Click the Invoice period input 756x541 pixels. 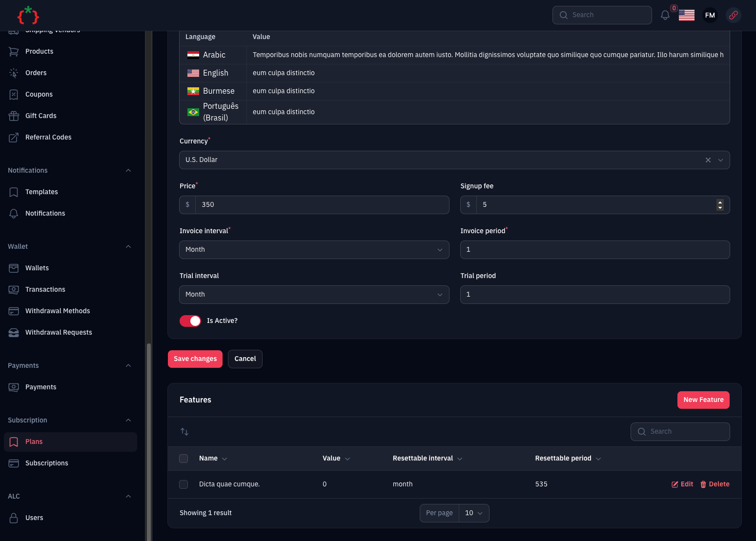(x=595, y=250)
